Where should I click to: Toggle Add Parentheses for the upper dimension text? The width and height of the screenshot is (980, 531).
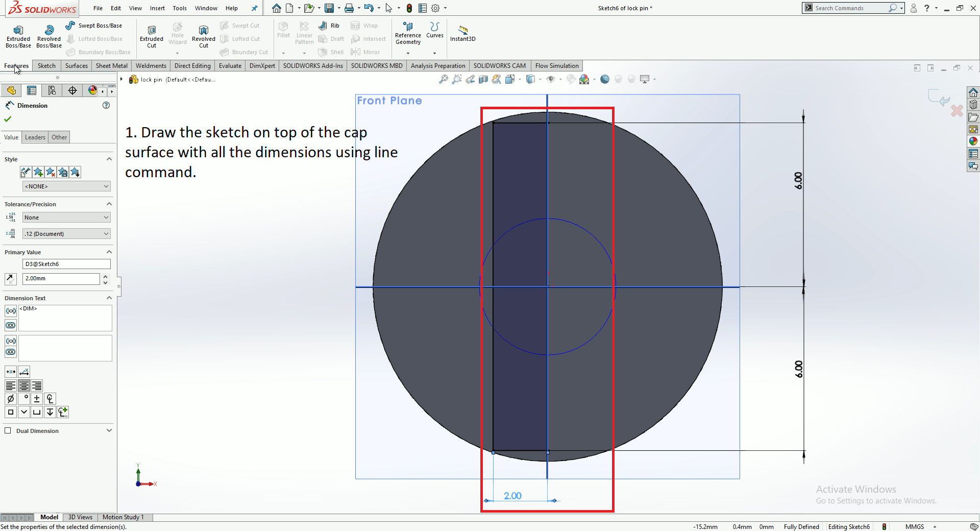tap(11, 311)
